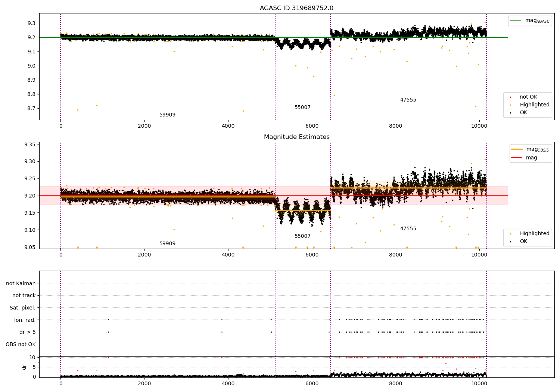Click x-axis tick '2000' under top plot

(144, 126)
